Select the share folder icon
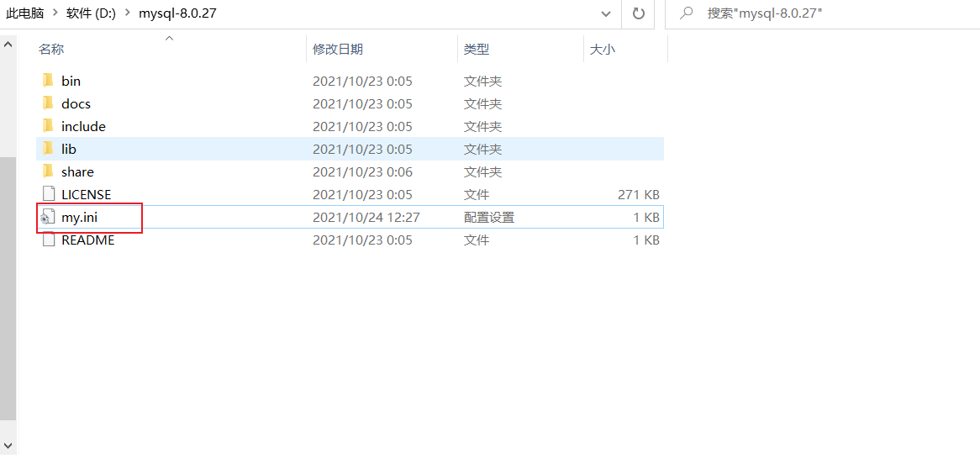980x469 pixels. pos(48,171)
